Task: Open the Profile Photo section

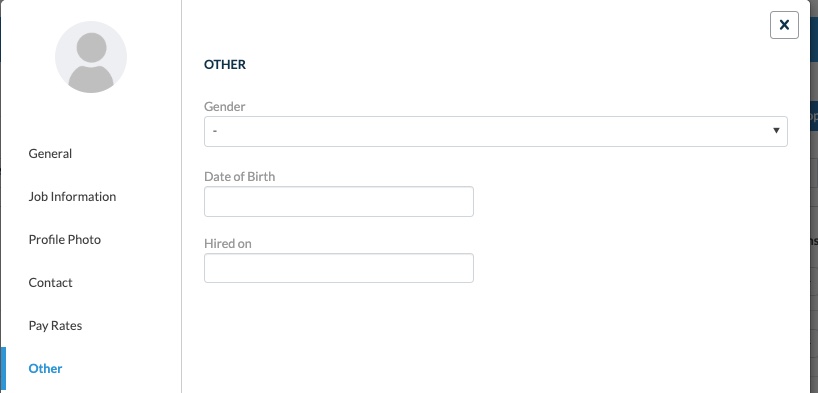Action: point(65,240)
